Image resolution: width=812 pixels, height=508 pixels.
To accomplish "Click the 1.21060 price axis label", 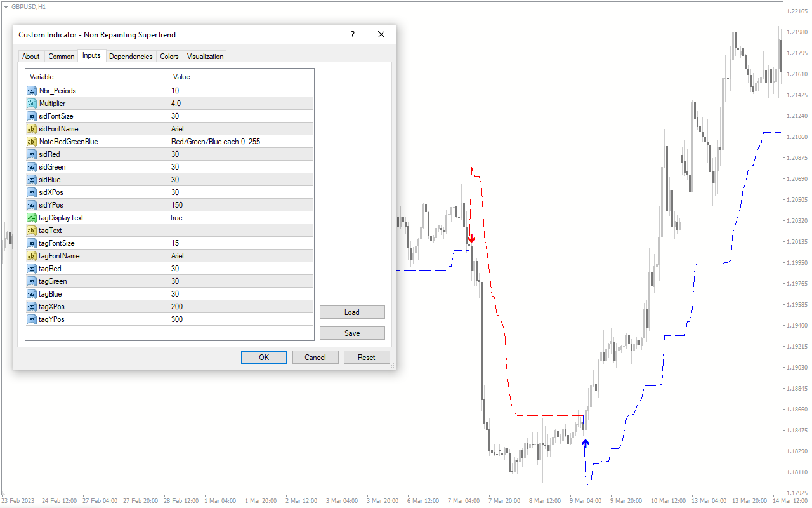I will (796, 137).
